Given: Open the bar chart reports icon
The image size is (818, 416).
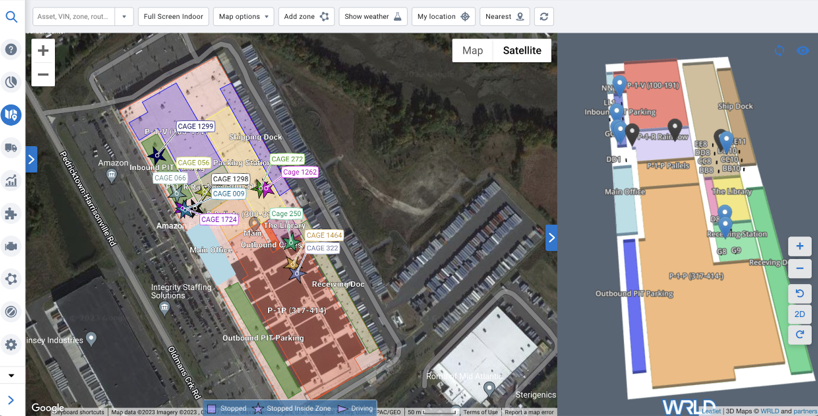Looking at the screenshot, I should tap(11, 181).
